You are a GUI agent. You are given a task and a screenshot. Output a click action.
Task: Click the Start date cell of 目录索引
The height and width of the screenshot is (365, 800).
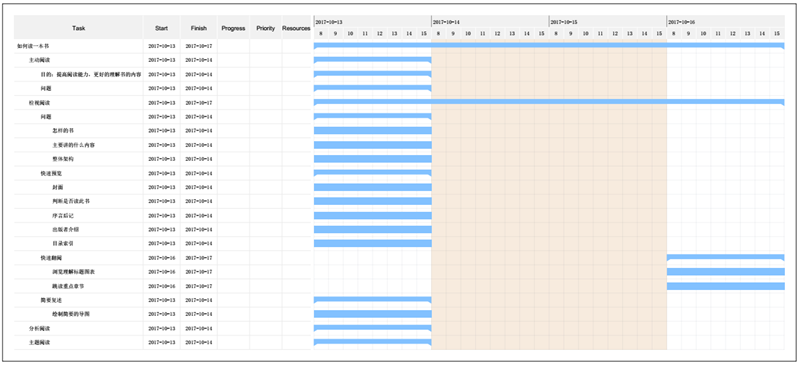pos(161,244)
